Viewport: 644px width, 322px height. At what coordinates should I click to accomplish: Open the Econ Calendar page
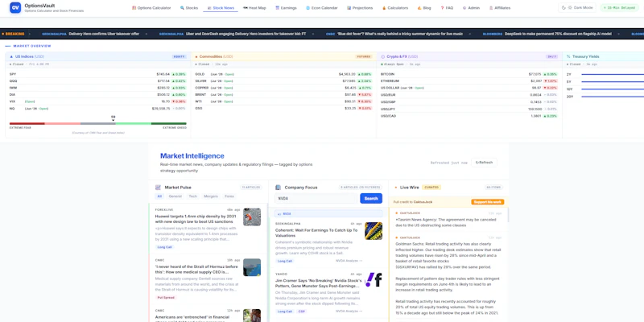321,8
